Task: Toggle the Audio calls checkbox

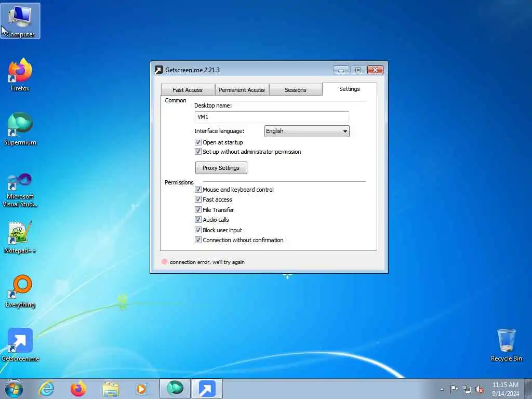Action: coord(198,220)
